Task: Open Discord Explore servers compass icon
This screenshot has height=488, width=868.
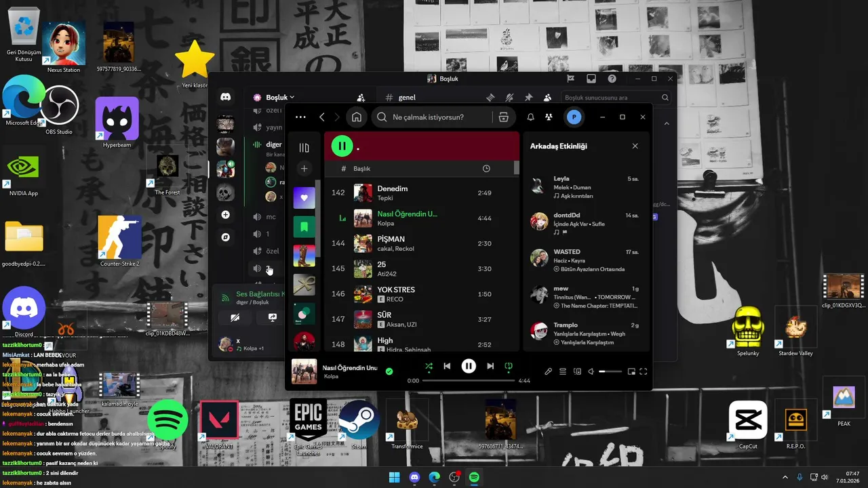Action: pos(225,237)
